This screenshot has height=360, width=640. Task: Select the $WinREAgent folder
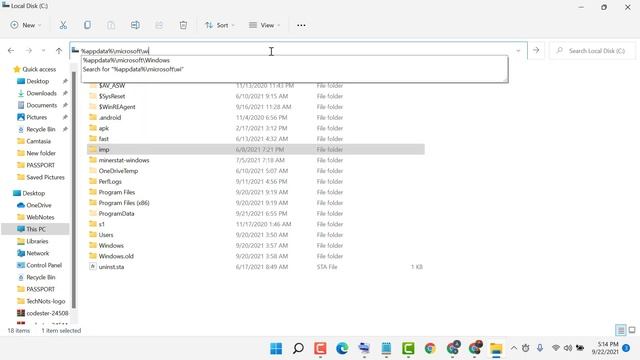[117, 107]
